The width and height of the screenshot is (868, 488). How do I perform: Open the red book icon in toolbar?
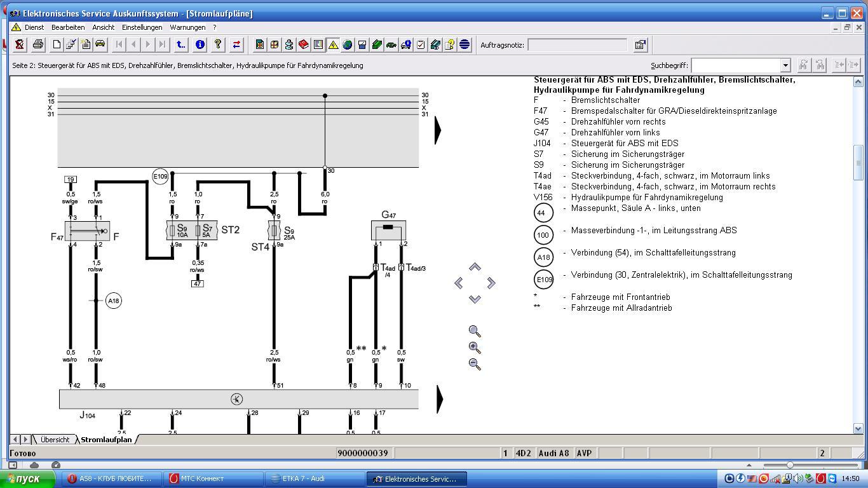(x=304, y=44)
